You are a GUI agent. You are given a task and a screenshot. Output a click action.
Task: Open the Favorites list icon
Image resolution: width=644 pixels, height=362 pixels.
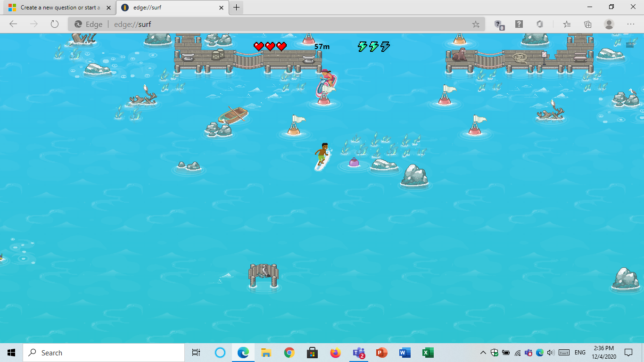pos(567,24)
